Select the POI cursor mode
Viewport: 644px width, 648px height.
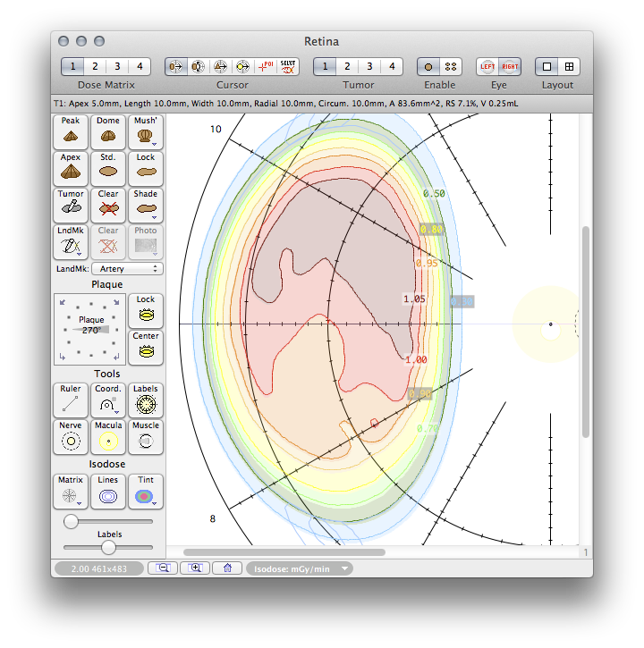pos(265,66)
